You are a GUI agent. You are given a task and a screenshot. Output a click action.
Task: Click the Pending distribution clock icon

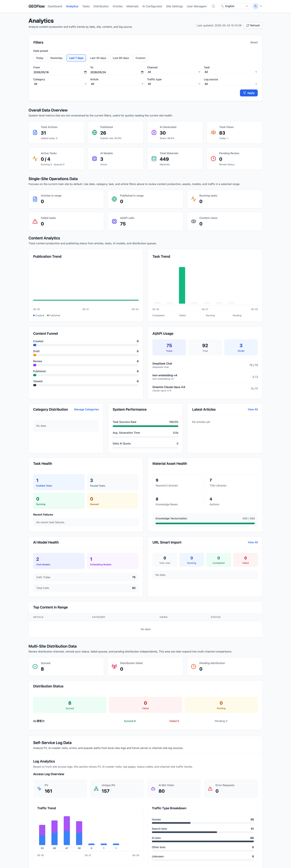[194, 666]
